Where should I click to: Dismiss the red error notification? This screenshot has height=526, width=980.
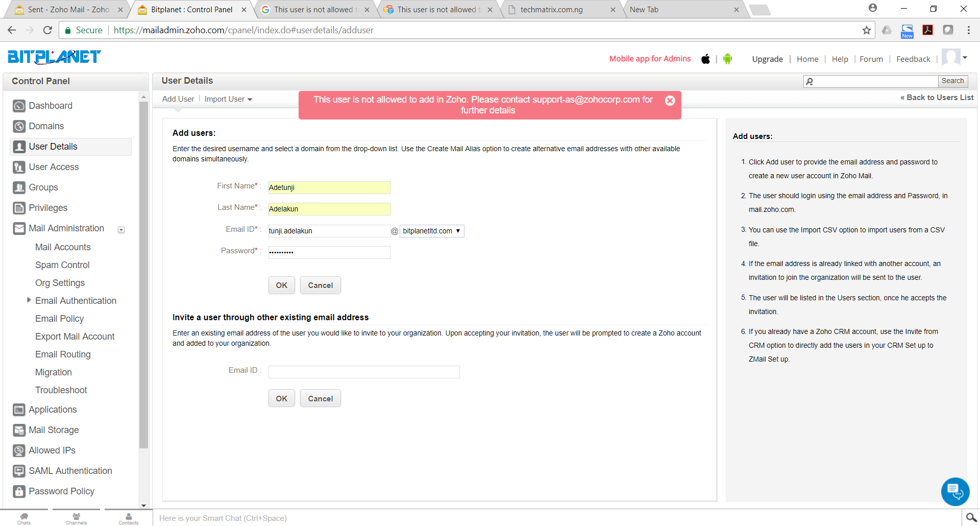tap(670, 101)
